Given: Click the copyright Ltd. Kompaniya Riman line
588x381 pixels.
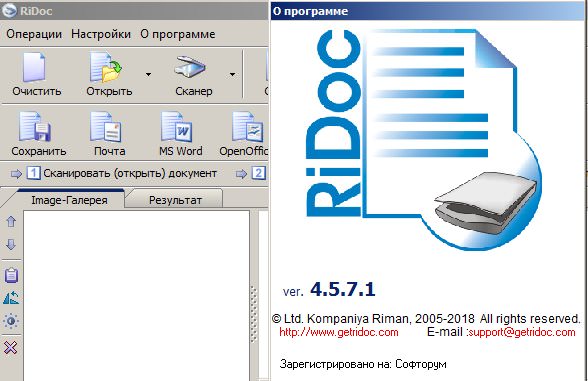Looking at the screenshot, I should pos(426,319).
